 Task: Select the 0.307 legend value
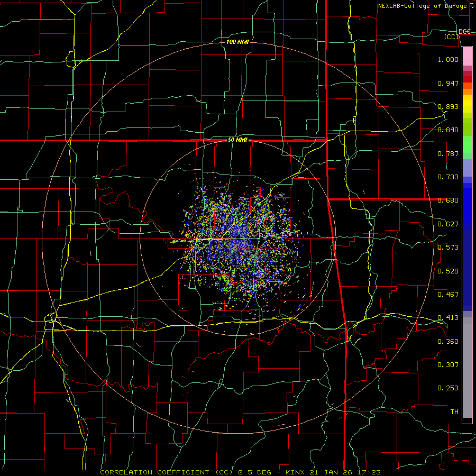tap(448, 365)
